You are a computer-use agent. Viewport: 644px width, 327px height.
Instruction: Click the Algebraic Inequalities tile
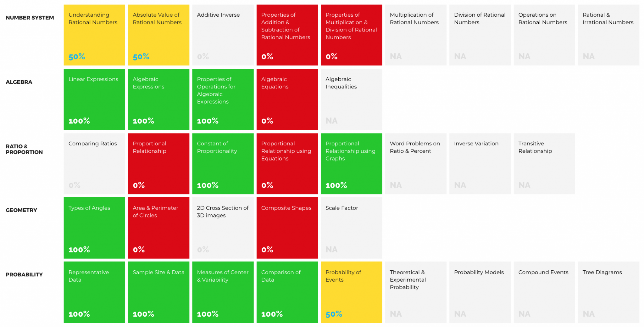coord(351,99)
